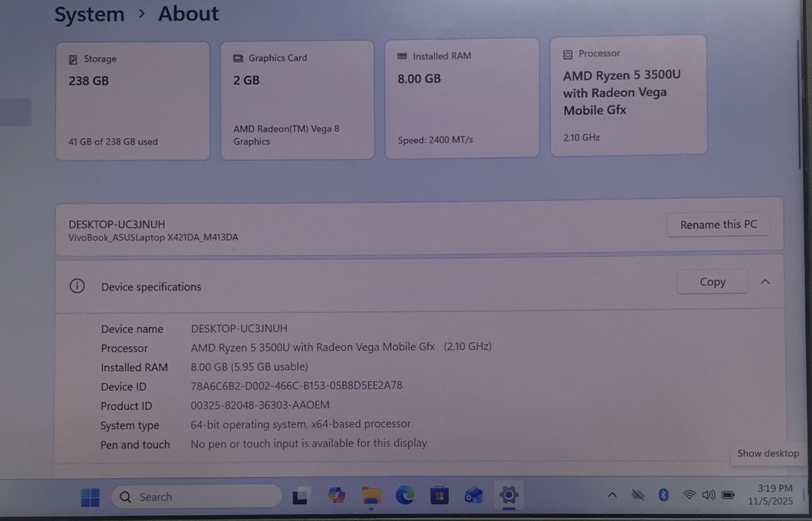This screenshot has height=521, width=812.
Task: Click the crossed-out cloud tray icon
Action: tap(638, 495)
